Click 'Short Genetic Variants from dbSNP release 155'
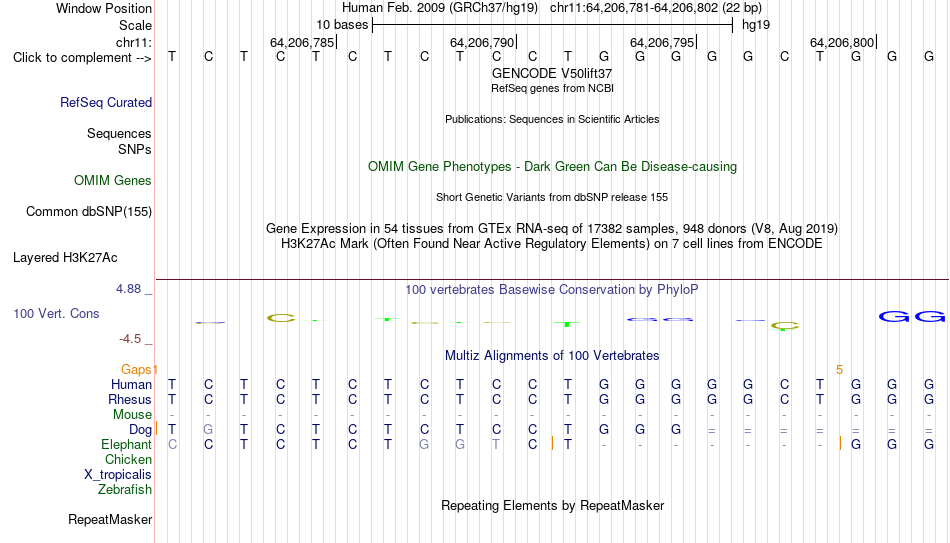 point(552,198)
